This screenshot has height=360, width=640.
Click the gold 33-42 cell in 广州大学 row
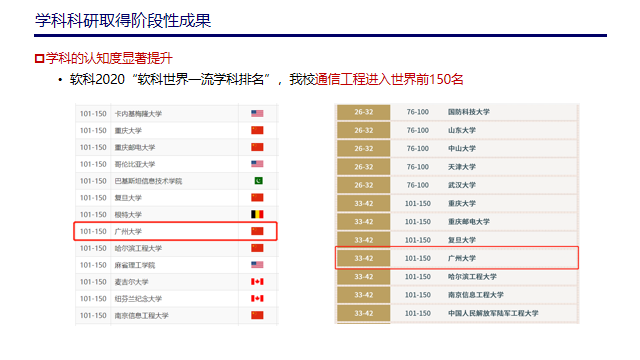364,258
